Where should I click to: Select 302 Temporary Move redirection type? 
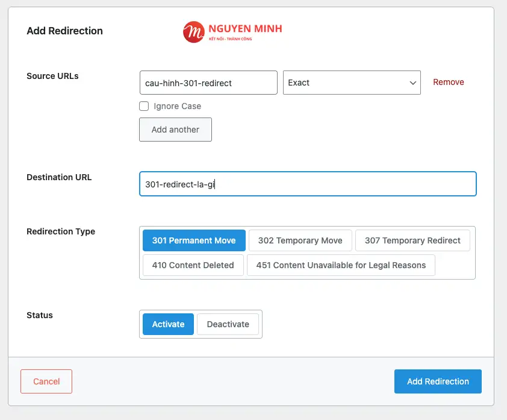[300, 240]
